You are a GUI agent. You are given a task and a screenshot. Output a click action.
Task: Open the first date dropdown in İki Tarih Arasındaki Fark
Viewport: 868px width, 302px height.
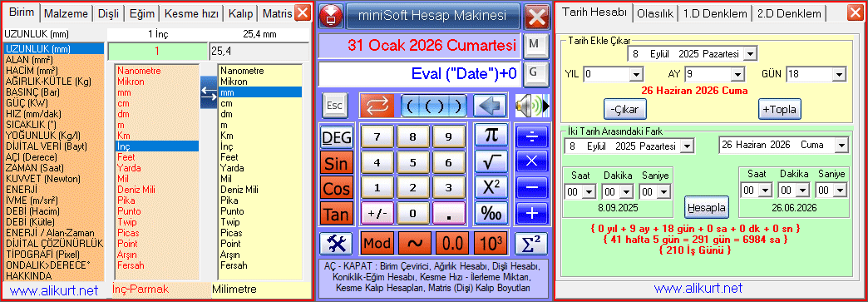point(688,146)
